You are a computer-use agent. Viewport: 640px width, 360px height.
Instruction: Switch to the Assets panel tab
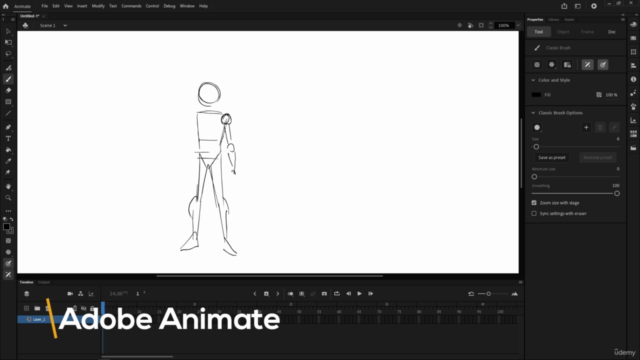(x=569, y=20)
